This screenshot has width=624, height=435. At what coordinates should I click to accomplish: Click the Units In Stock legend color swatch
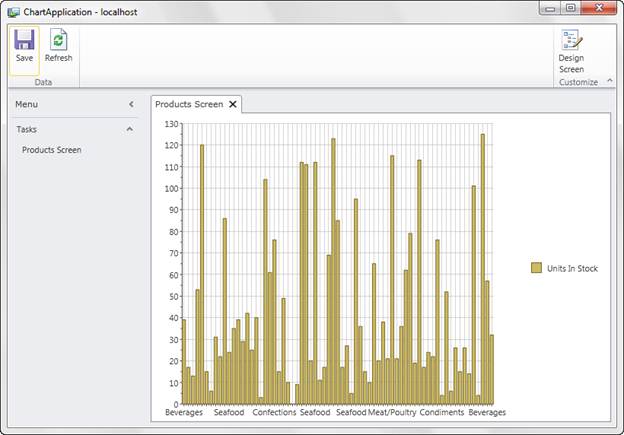(536, 268)
